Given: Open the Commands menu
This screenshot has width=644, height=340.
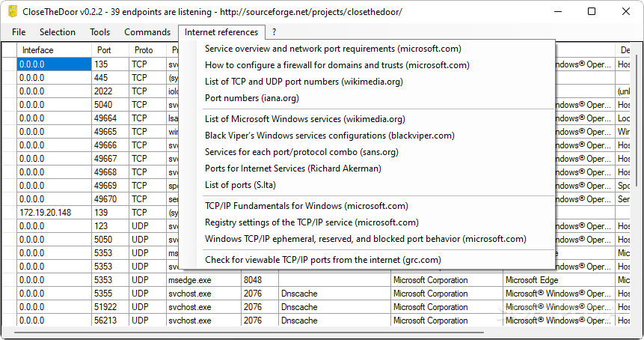Looking at the screenshot, I should pyautogui.click(x=147, y=32).
